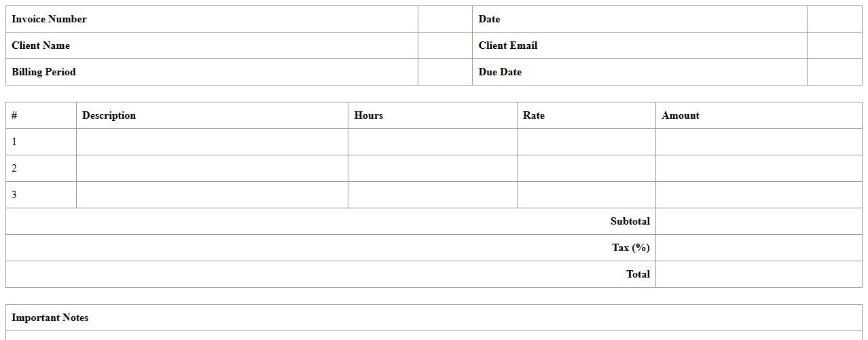Select the empty Client Email value cell
This screenshot has height=340, width=868.
click(x=834, y=45)
